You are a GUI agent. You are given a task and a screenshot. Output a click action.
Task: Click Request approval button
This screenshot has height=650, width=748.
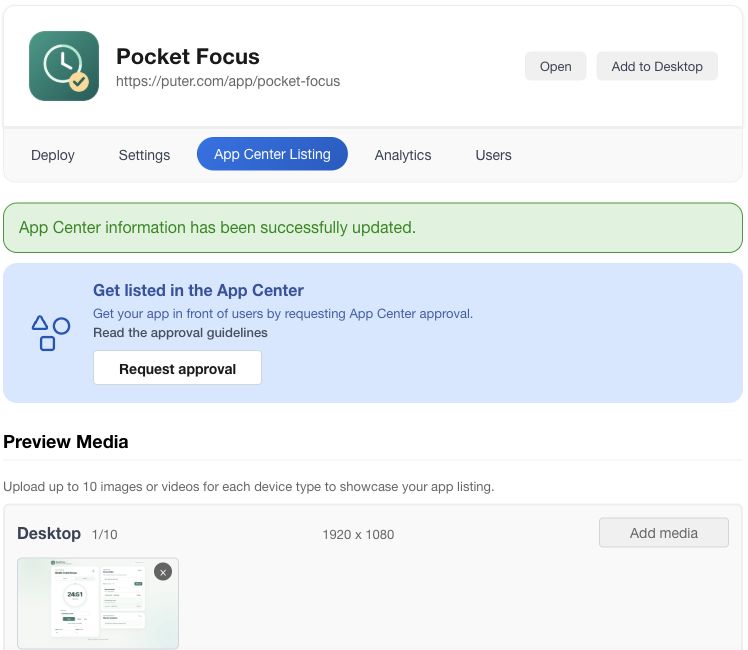[177, 368]
